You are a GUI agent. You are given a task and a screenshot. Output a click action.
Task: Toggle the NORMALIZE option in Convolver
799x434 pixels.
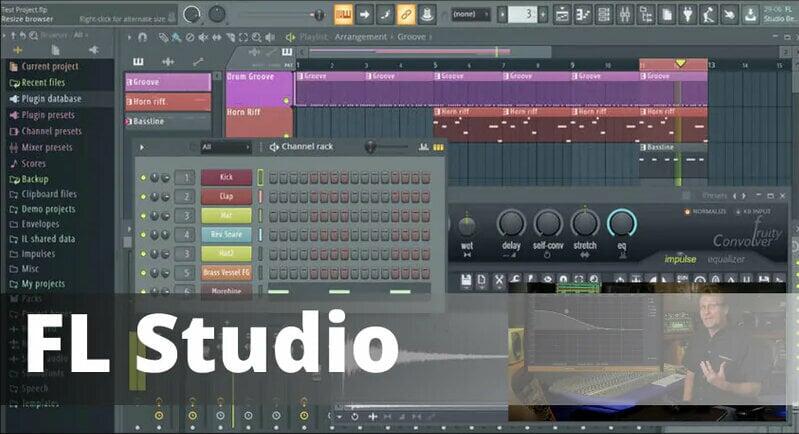point(688,212)
